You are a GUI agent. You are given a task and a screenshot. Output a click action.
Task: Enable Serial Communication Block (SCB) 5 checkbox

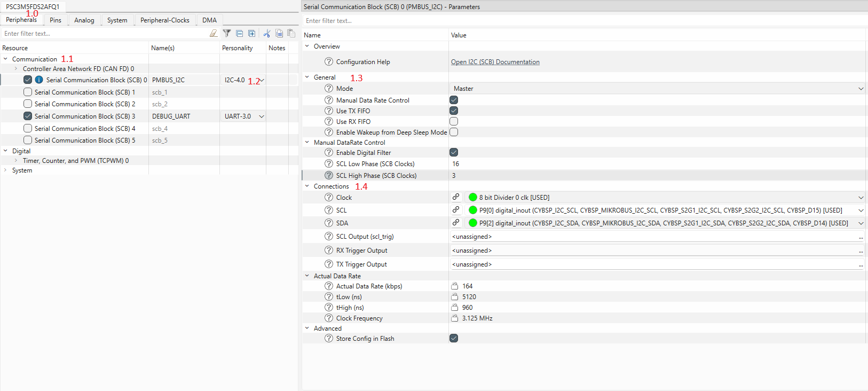pyautogui.click(x=28, y=140)
